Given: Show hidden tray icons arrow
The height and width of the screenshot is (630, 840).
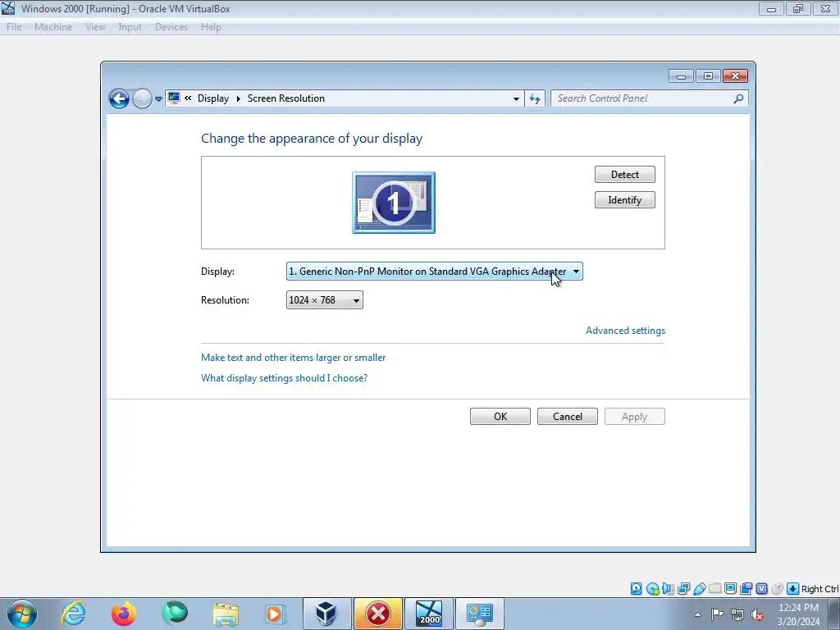Looking at the screenshot, I should click(x=697, y=615).
